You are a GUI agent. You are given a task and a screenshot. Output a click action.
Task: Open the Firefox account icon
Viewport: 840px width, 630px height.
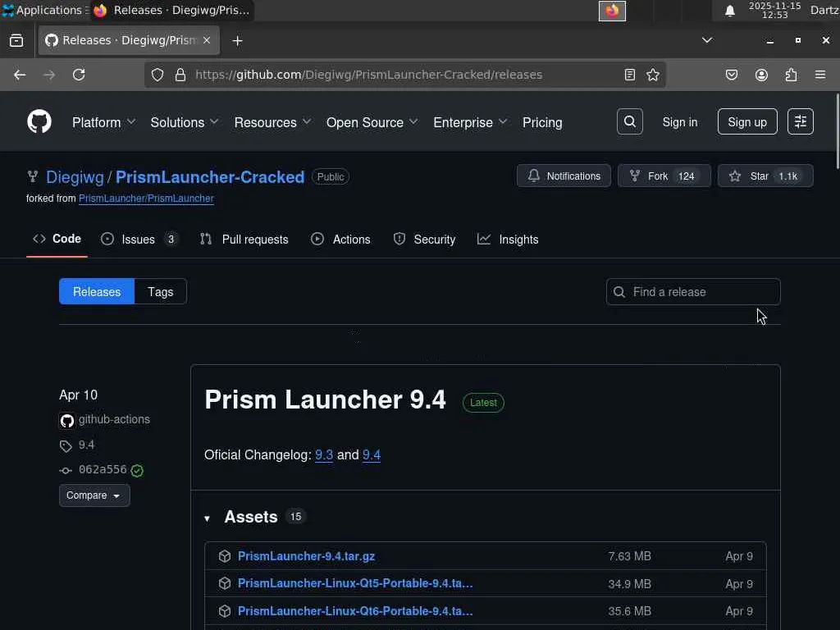click(x=761, y=75)
